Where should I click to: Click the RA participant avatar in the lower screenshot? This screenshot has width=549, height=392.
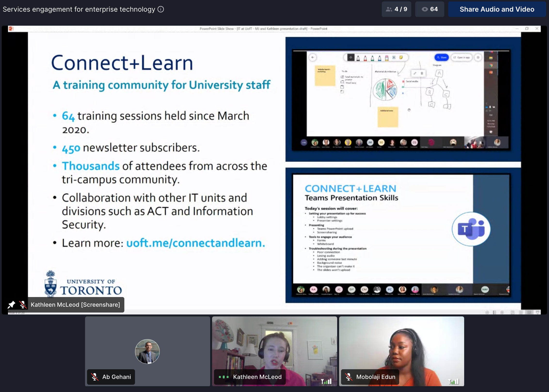point(313,289)
